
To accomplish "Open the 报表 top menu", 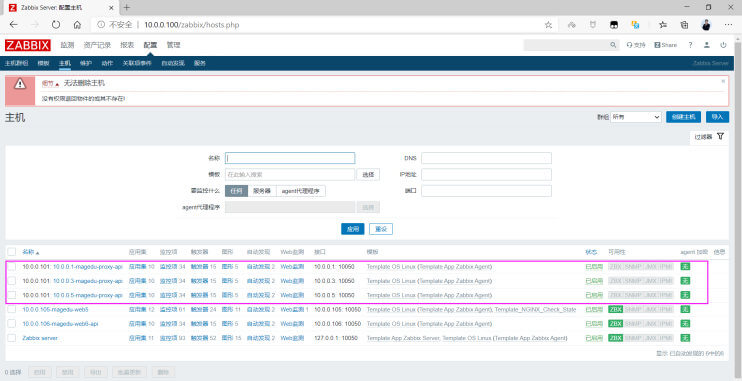I will click(127, 45).
